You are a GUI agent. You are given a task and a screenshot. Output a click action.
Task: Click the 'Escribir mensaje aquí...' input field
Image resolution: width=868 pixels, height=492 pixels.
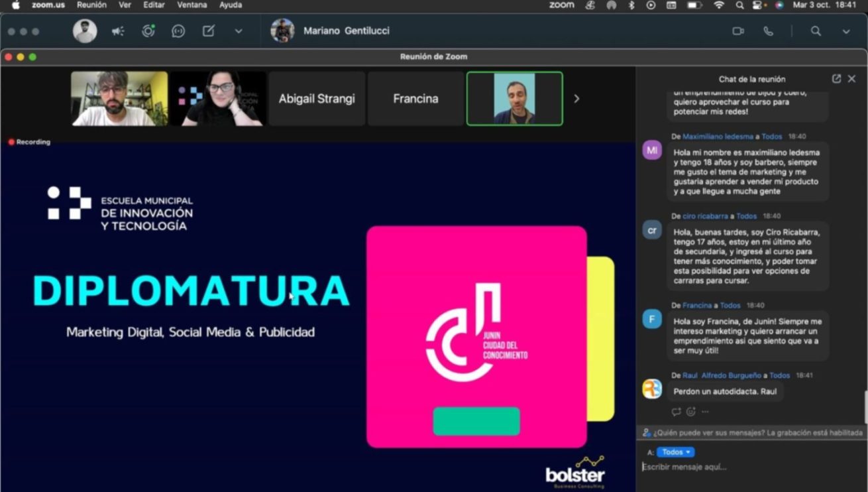coord(752,467)
